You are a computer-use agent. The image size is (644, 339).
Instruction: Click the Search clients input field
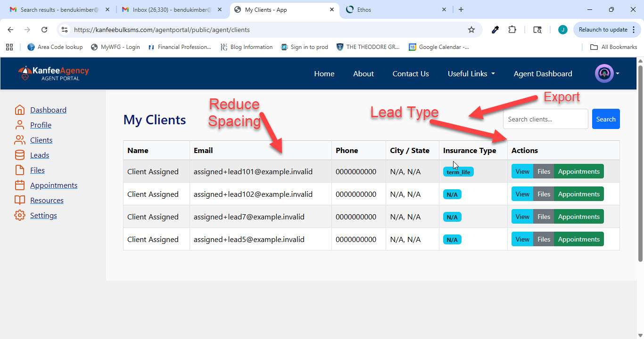point(545,119)
